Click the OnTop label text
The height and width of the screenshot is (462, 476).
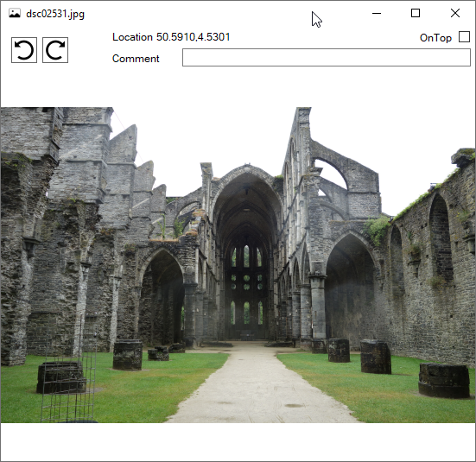[435, 38]
